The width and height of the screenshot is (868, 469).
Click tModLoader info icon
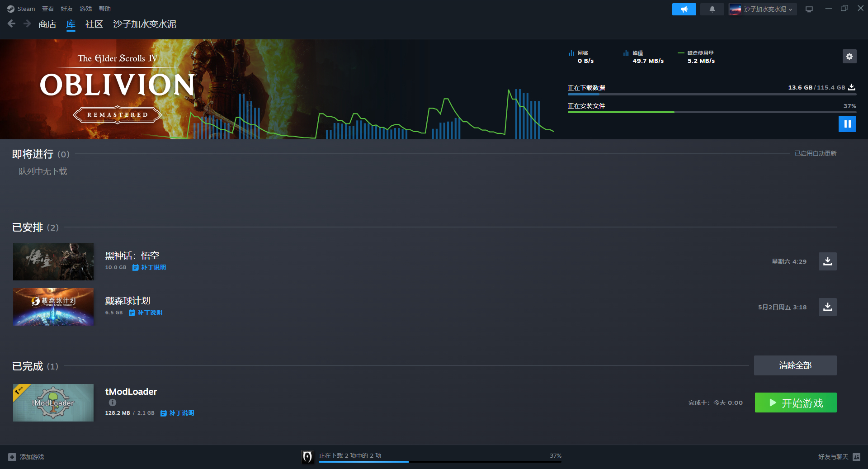[x=113, y=403]
